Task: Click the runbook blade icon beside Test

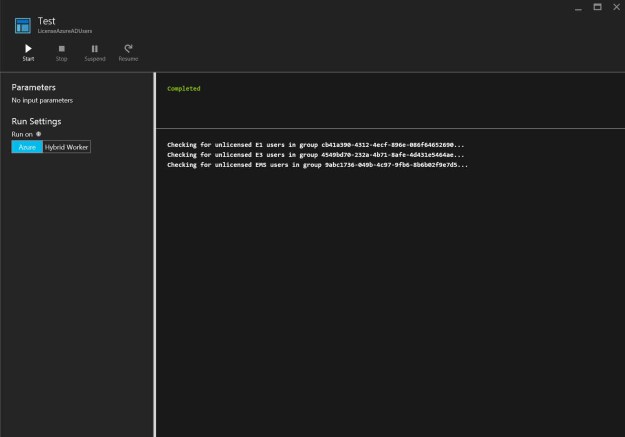Action: tap(22, 25)
